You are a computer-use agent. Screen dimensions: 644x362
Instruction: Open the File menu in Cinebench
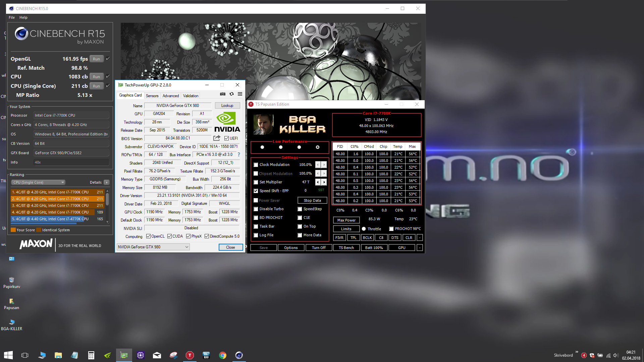pos(12,17)
